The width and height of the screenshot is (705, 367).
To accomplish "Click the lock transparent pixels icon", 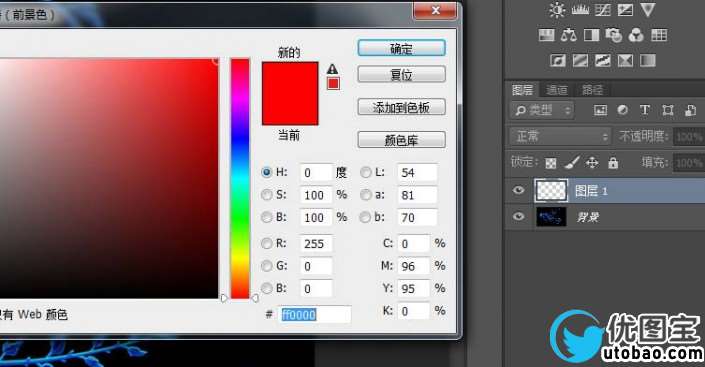I will [x=551, y=163].
